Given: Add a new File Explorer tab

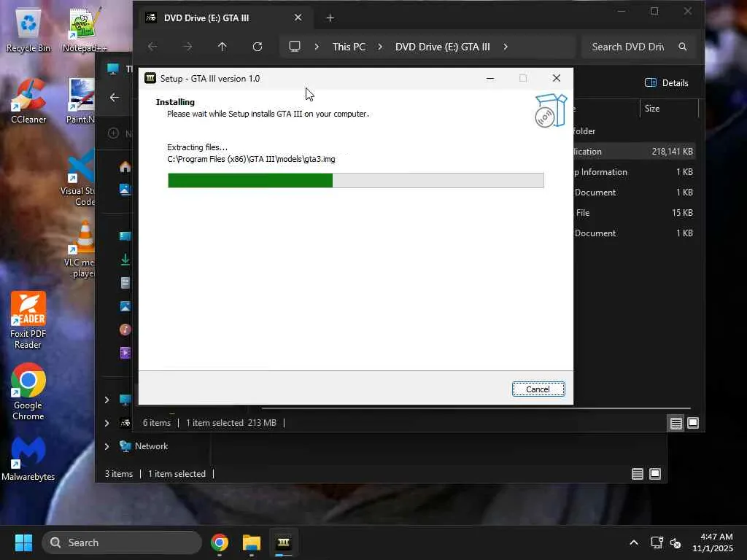Looking at the screenshot, I should [x=330, y=18].
